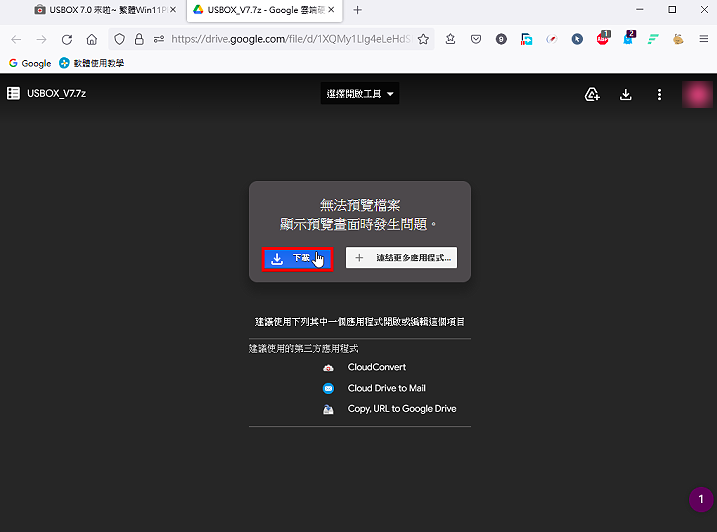Click the red pen circular extension icon

552,39
